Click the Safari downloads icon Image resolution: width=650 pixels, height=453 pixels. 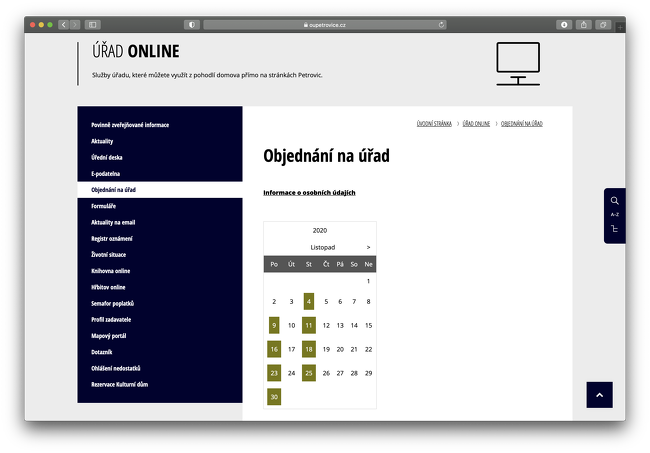pos(564,24)
